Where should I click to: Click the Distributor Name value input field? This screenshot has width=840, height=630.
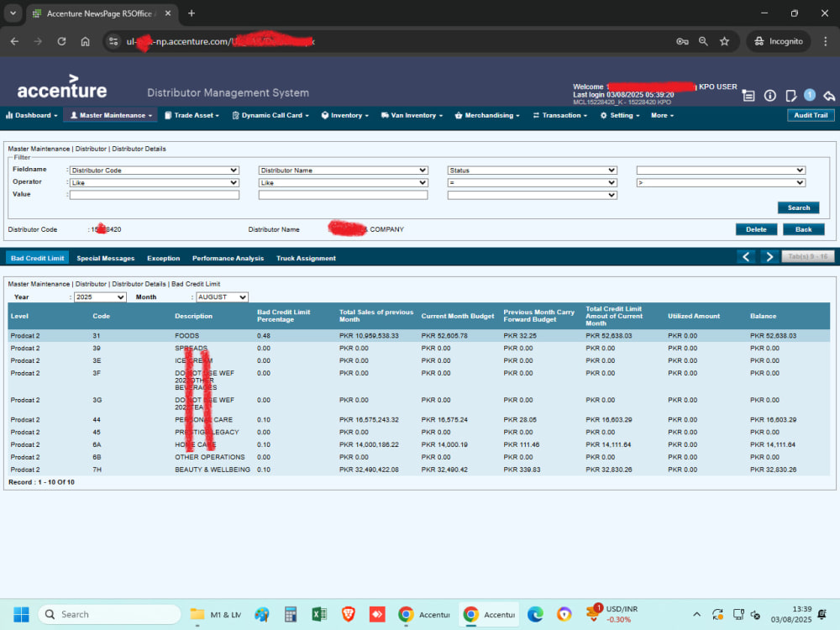click(x=343, y=195)
